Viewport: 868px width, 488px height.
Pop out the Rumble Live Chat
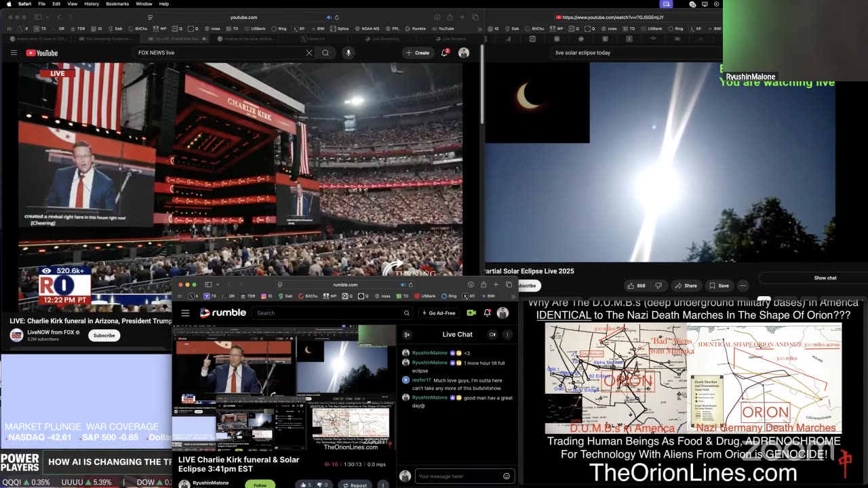coord(493,335)
